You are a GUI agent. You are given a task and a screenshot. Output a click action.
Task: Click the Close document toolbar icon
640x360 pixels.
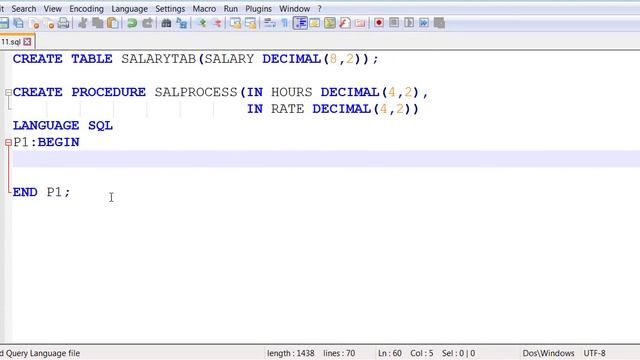[x=35, y=23]
